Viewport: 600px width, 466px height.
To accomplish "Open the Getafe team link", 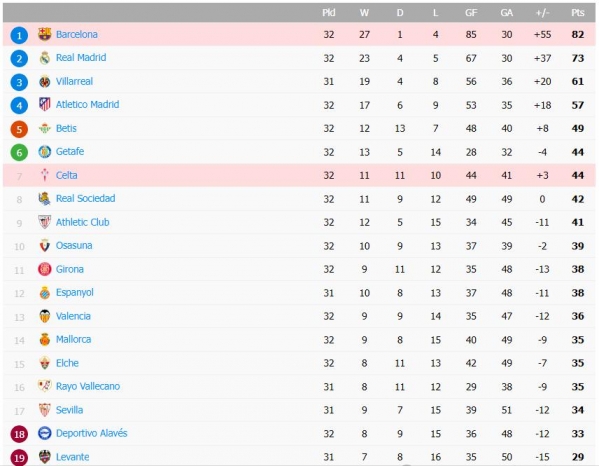I will [x=70, y=152].
